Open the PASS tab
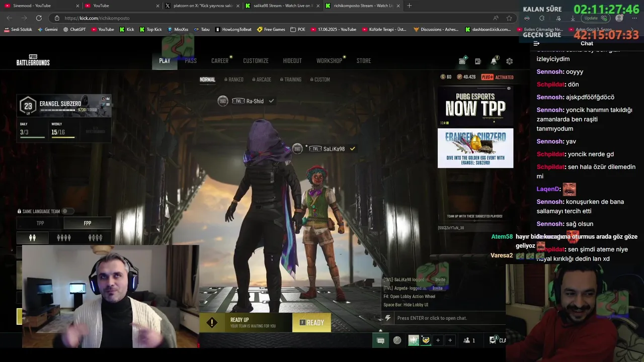Image resolution: width=644 pixels, height=362 pixels. point(191,61)
